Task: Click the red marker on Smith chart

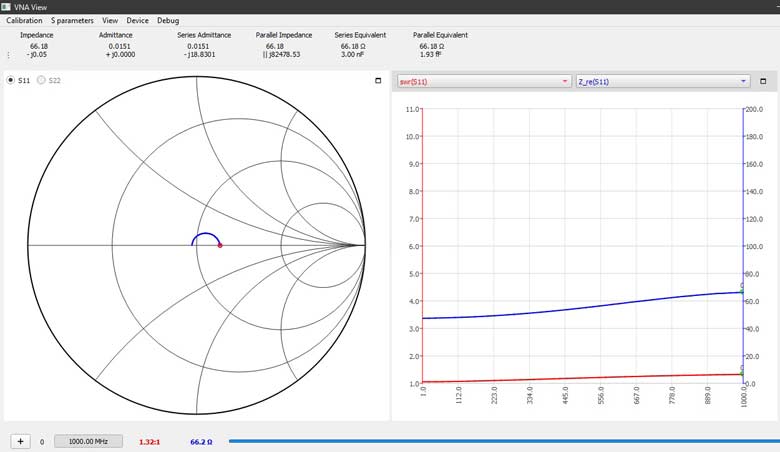Action: (220, 245)
